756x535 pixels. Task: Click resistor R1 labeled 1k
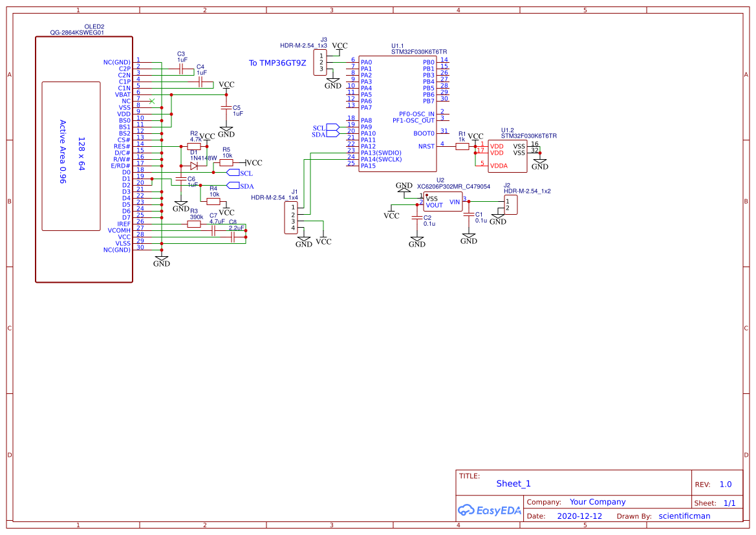(x=462, y=146)
